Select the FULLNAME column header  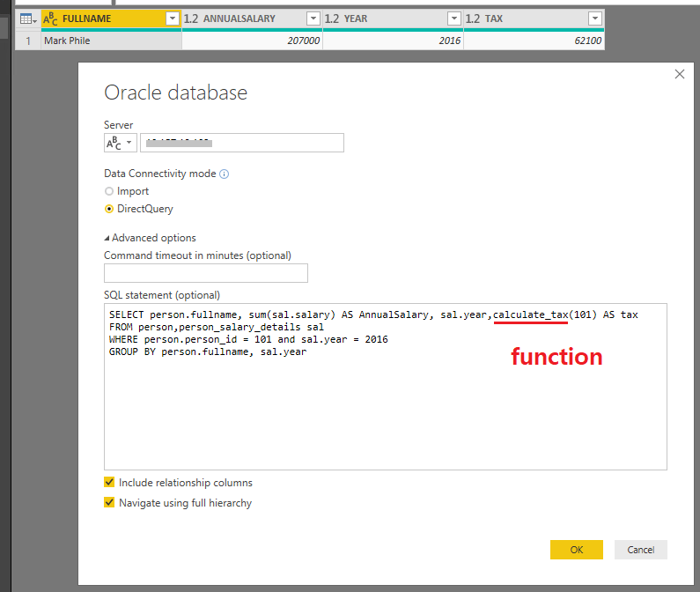tap(111, 18)
